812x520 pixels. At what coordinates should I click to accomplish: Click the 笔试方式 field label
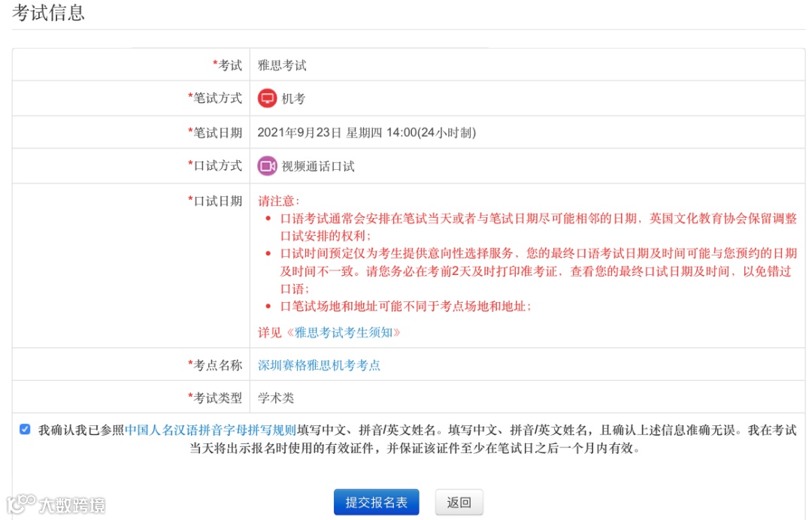pos(215,98)
